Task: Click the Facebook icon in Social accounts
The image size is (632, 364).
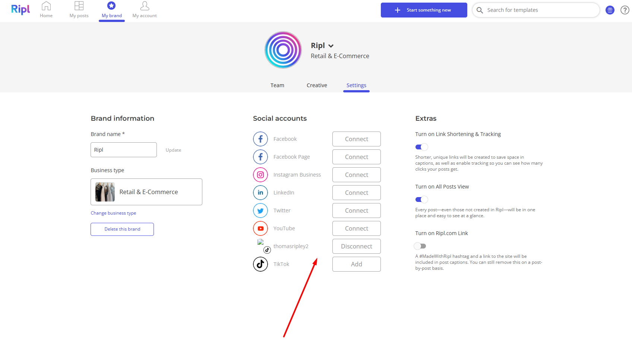Action: pyautogui.click(x=260, y=139)
